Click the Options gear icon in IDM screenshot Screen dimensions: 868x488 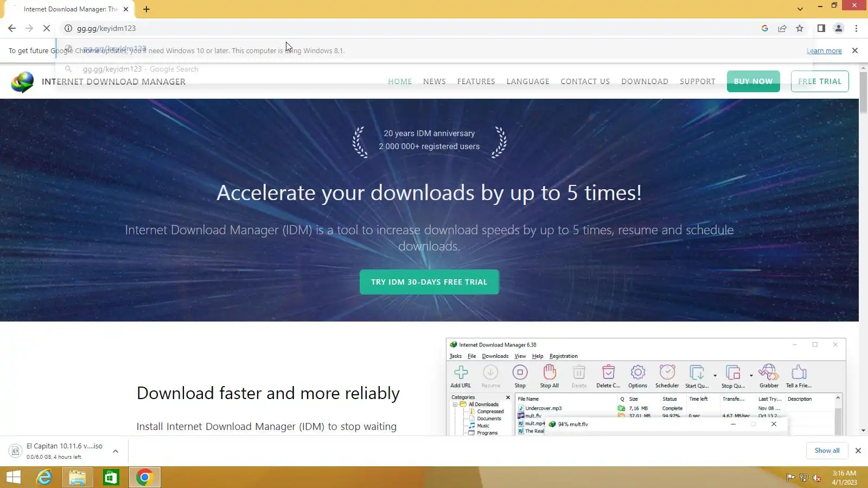(638, 376)
